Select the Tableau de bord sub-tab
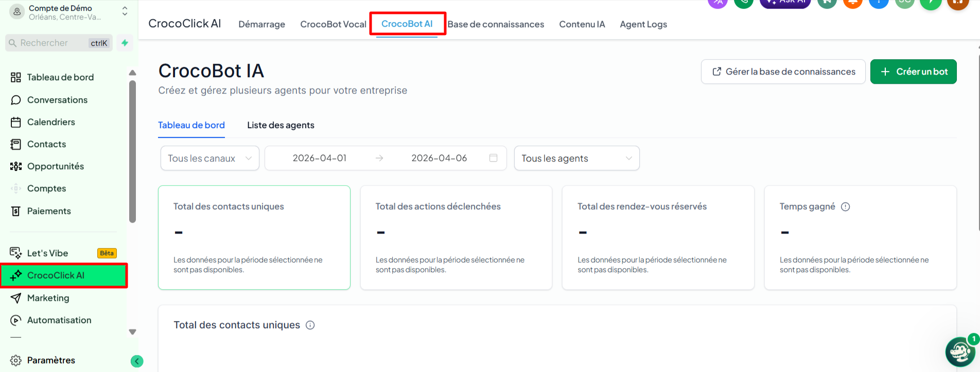Screen dimensions: 980x372 [x=191, y=125]
